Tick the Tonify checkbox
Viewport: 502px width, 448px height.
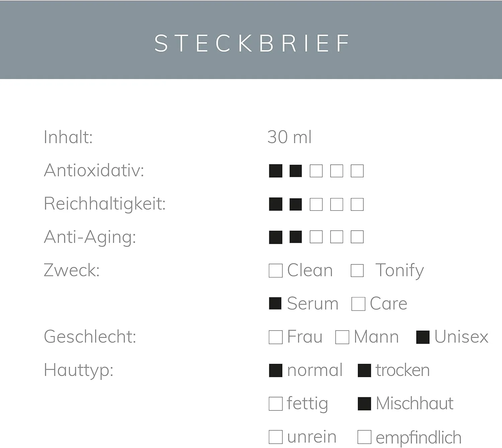pos(357,271)
